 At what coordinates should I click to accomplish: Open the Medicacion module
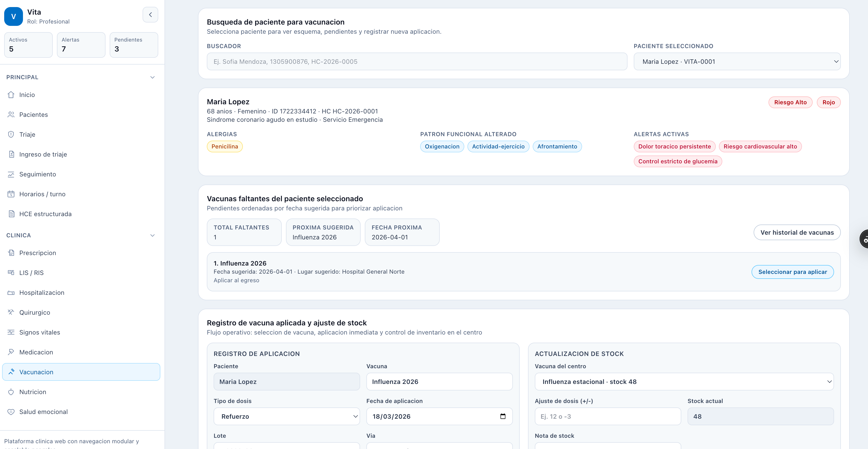(81, 352)
